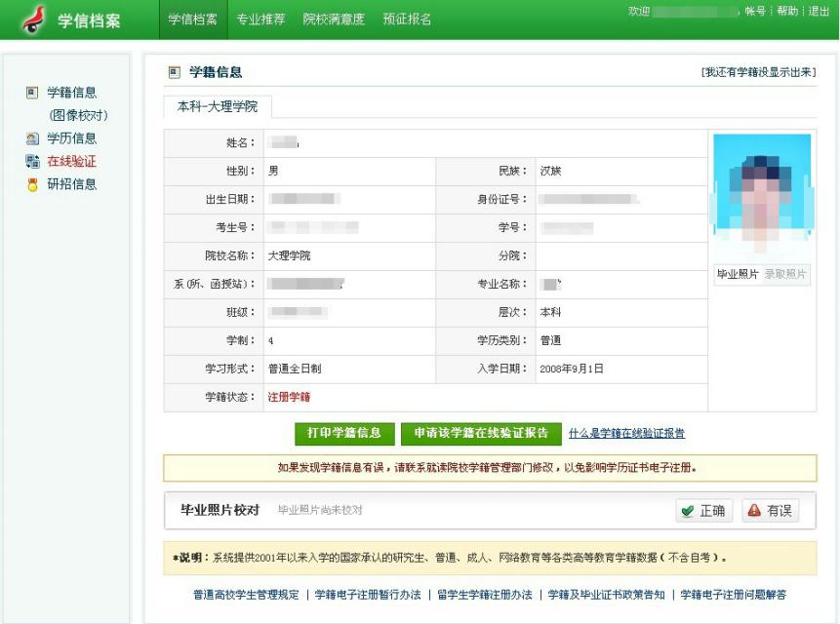Click the 注册学籍 status text
This screenshot has width=840, height=624.
290,397
